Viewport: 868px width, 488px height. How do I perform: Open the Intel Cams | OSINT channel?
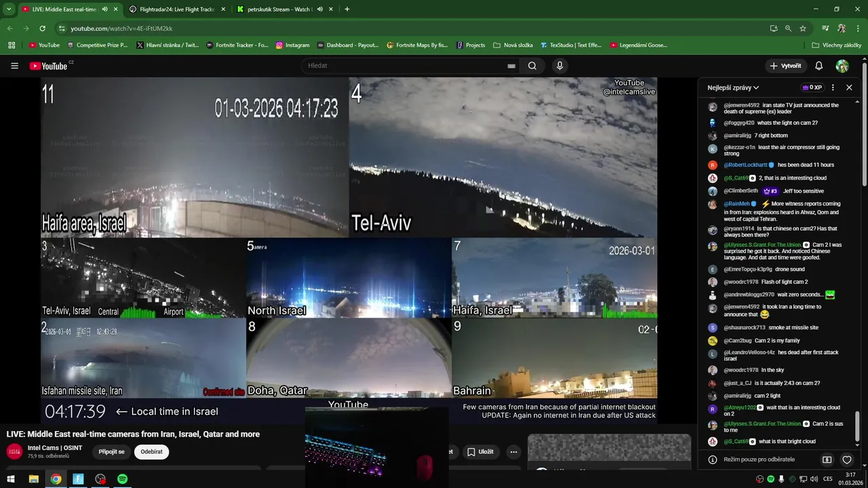click(x=55, y=448)
